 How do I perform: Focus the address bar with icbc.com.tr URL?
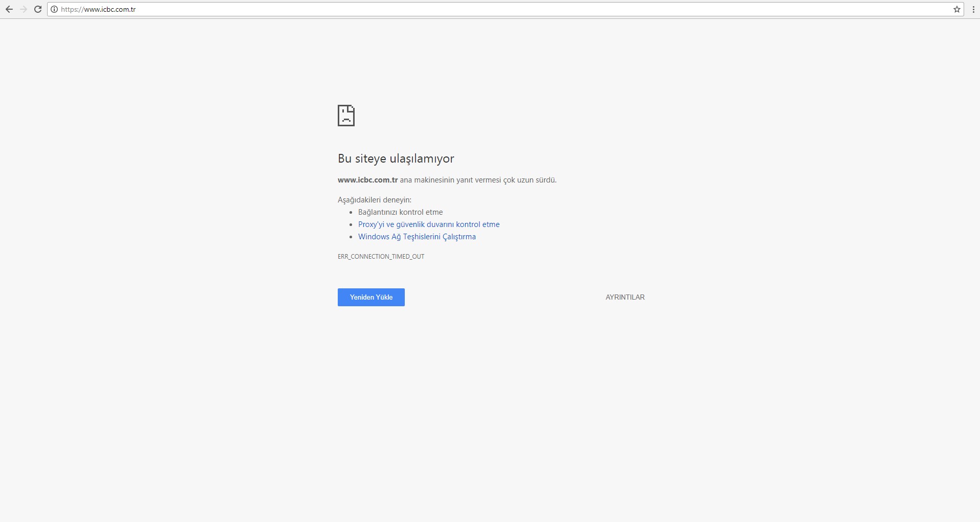461,9
